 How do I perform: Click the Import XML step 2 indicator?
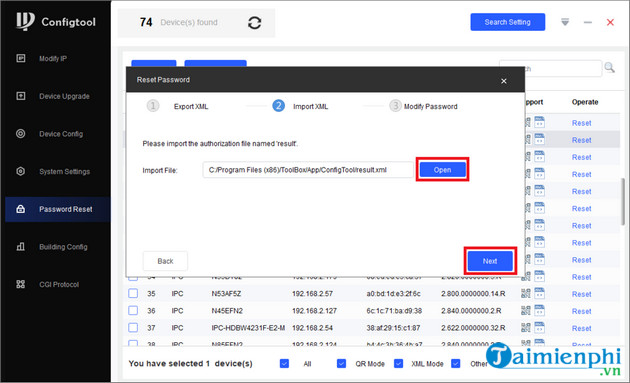click(x=278, y=106)
